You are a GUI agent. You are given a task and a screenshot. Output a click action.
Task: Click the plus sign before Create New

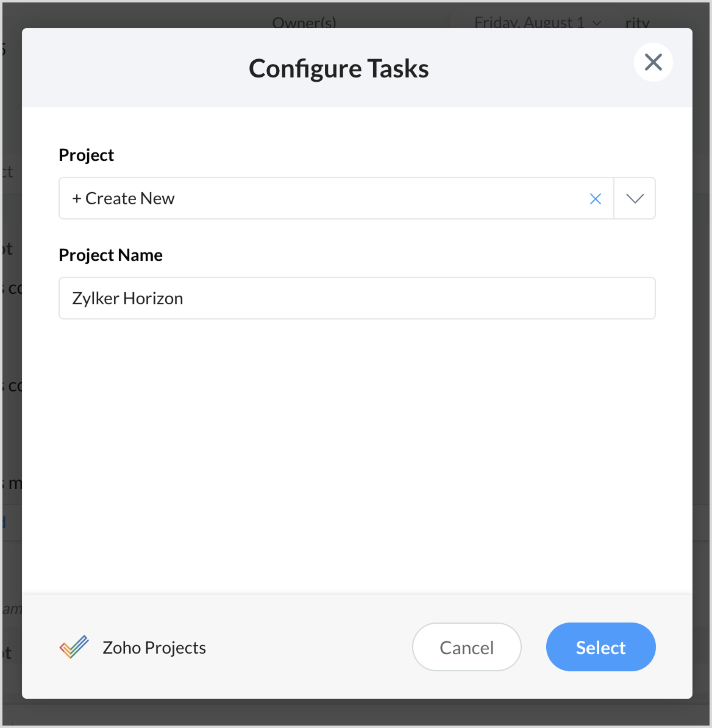77,199
